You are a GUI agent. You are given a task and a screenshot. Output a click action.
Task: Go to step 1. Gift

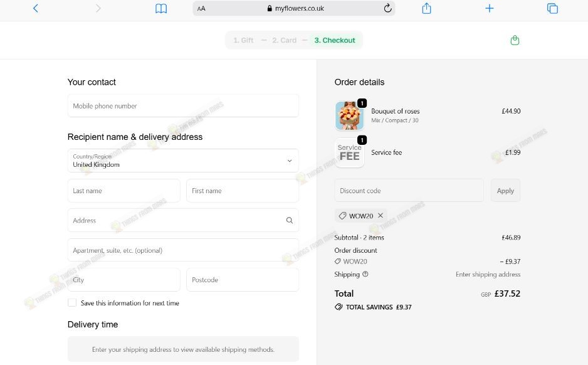243,40
